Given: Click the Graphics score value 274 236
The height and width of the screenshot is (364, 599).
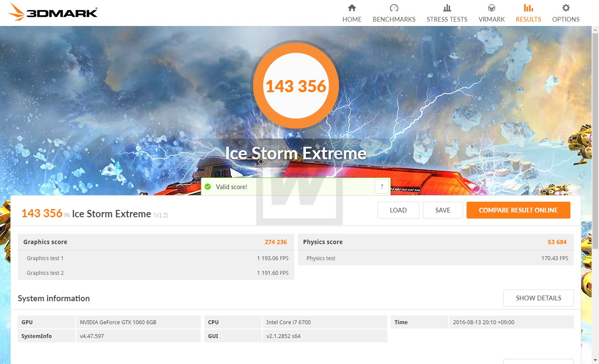Looking at the screenshot, I should 276,242.
